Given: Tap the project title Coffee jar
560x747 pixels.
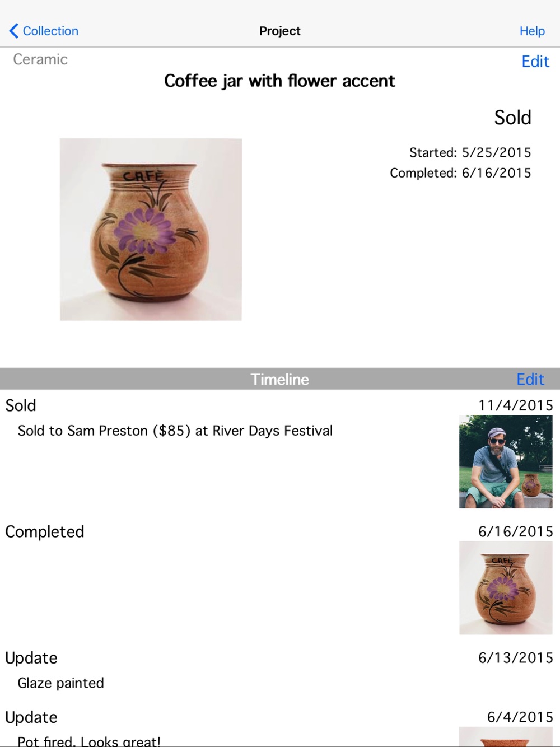Looking at the screenshot, I should (x=279, y=81).
